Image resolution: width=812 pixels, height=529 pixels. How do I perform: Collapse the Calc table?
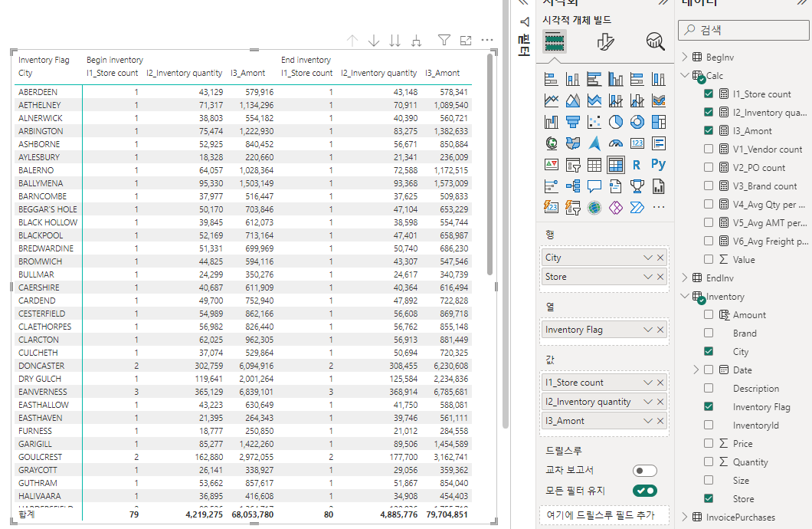[x=685, y=76]
